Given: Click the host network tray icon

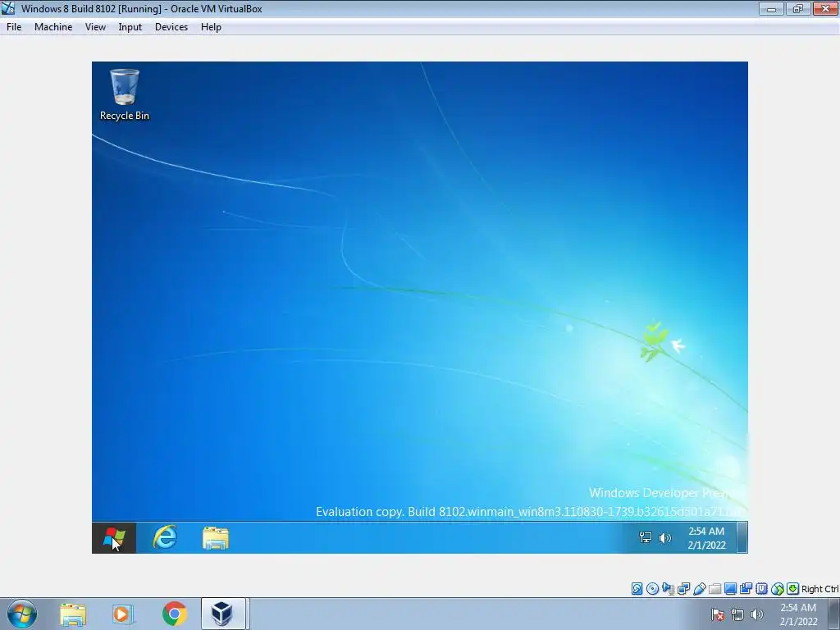Looking at the screenshot, I should [x=737, y=614].
